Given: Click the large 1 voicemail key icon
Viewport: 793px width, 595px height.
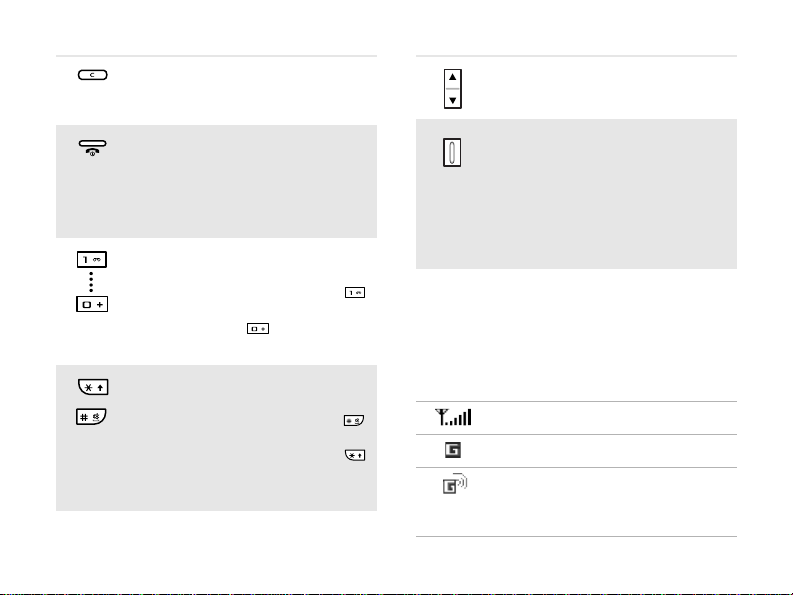Looking at the screenshot, I should [92, 259].
